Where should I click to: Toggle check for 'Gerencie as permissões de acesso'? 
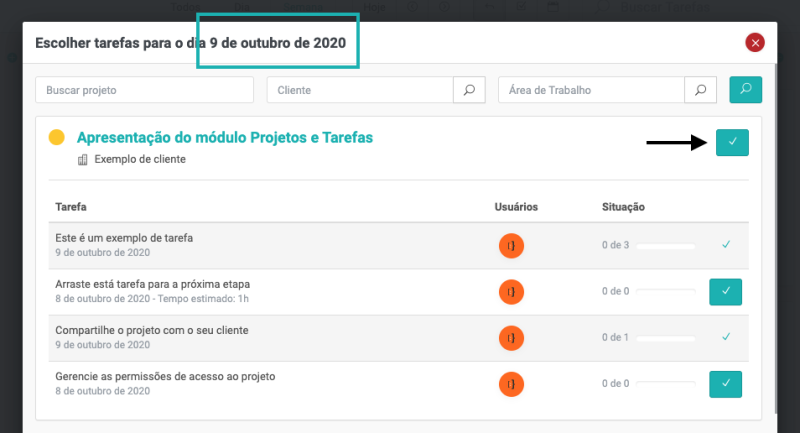[x=726, y=383]
